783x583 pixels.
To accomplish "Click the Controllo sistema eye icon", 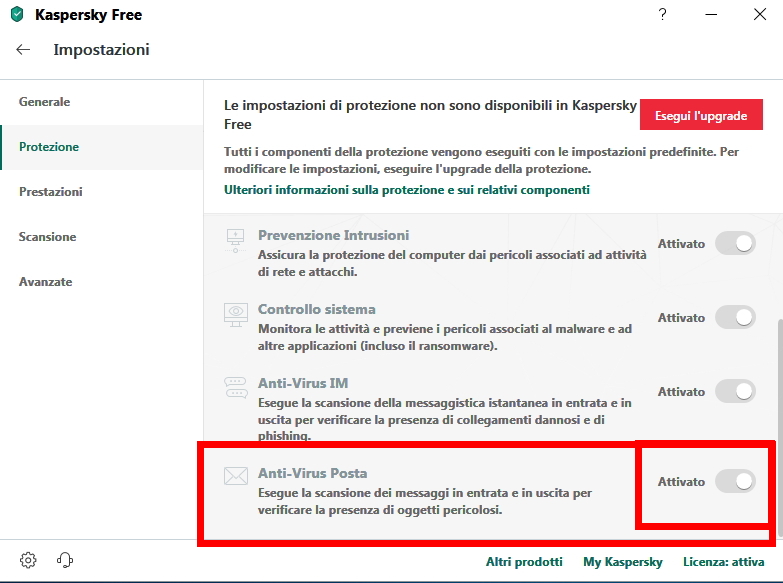I will coord(236,315).
